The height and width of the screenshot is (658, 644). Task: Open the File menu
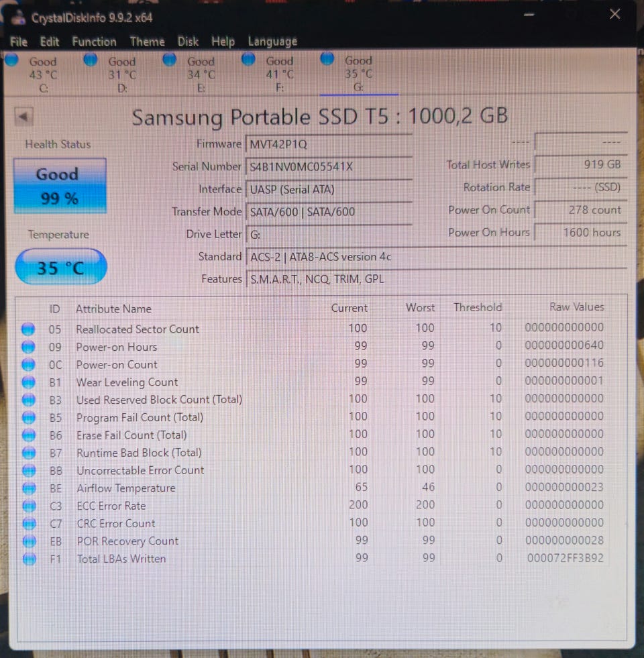(19, 42)
